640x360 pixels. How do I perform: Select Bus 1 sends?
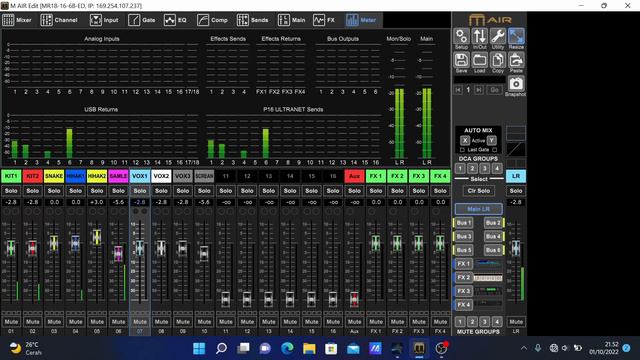coord(463,223)
